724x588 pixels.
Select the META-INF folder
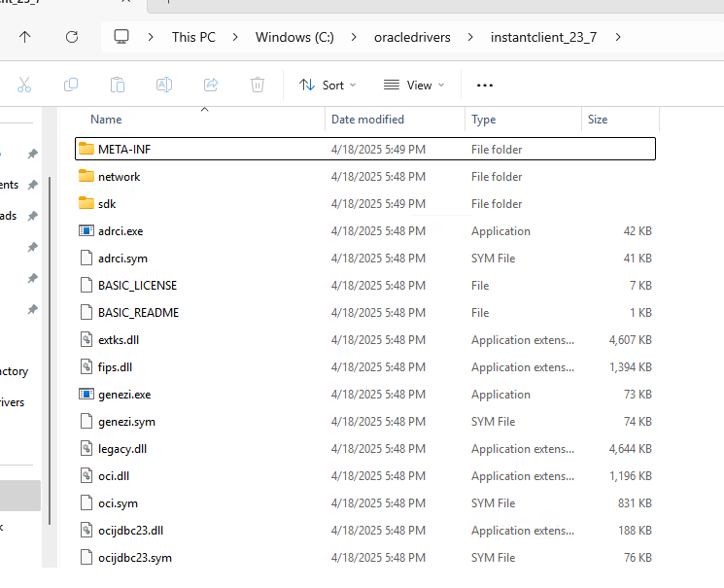[124, 150]
